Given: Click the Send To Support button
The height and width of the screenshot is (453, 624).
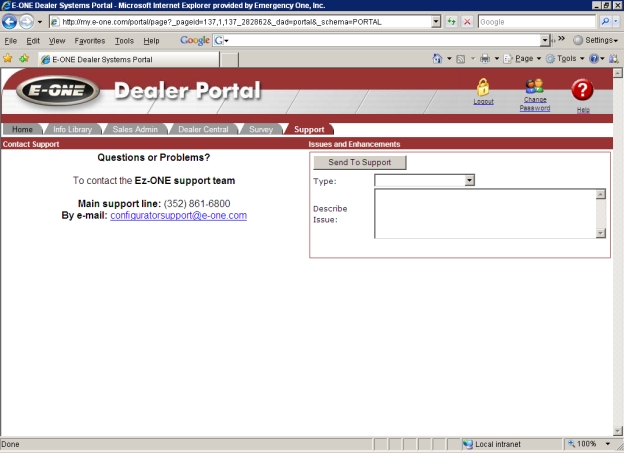Looking at the screenshot, I should [x=360, y=162].
